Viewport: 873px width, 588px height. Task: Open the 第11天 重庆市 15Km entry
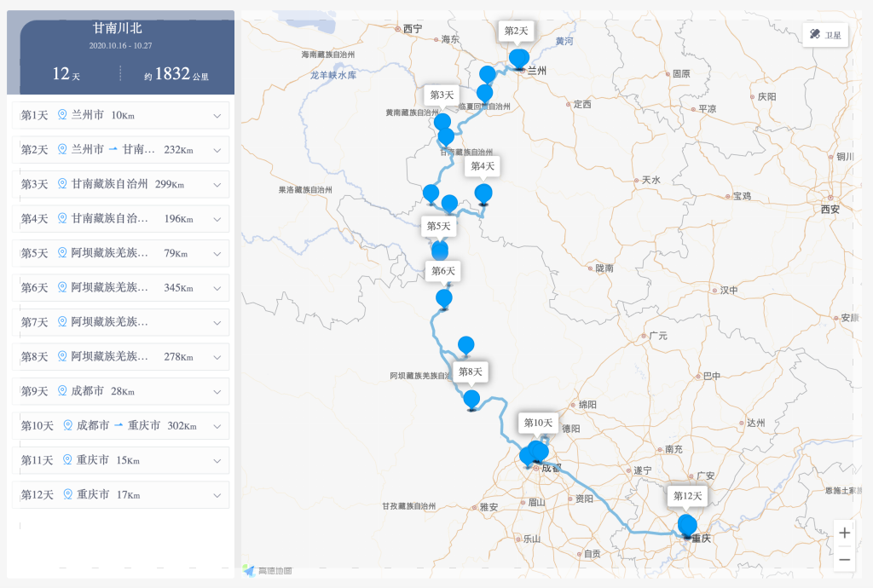coord(120,460)
